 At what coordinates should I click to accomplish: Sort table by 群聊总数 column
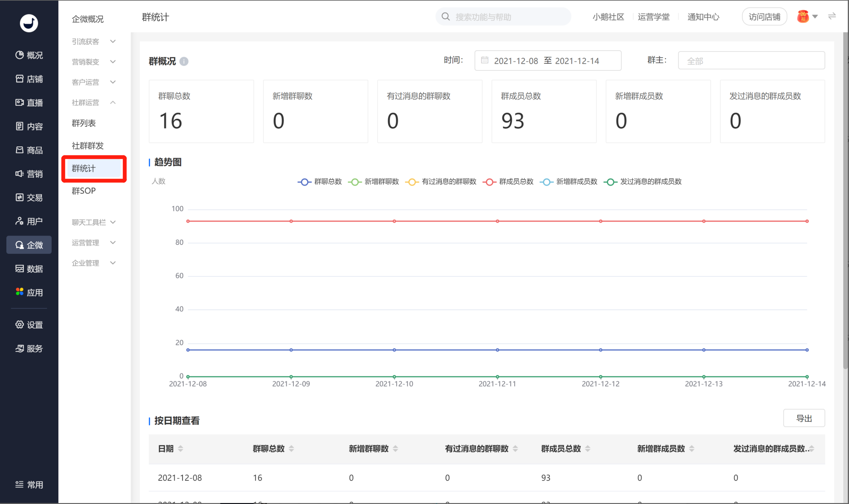[291, 449]
